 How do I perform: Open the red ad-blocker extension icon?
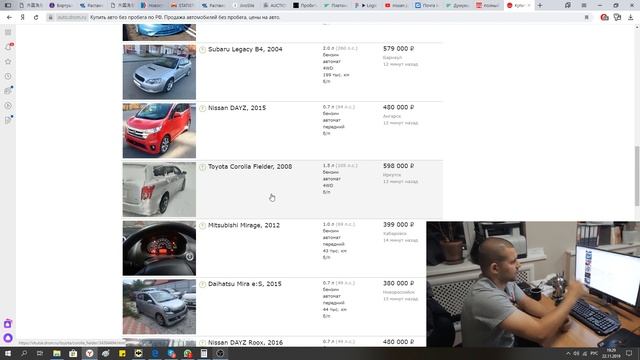604,17
